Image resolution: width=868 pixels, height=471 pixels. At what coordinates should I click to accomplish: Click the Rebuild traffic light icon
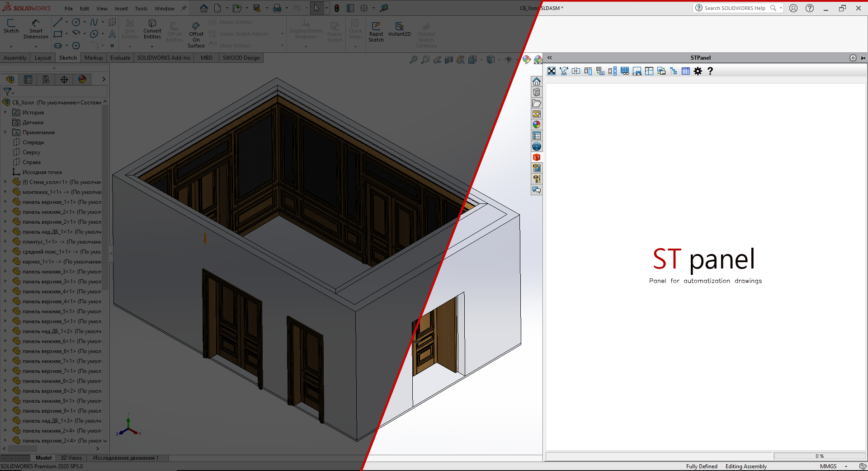337,8
